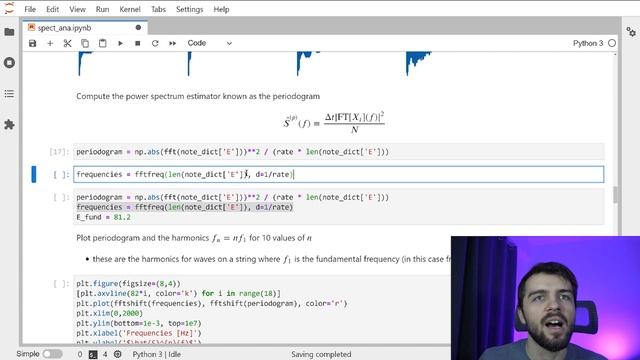Click the [17]: cell prompt
The height and width of the screenshot is (360, 640).
coord(59,152)
